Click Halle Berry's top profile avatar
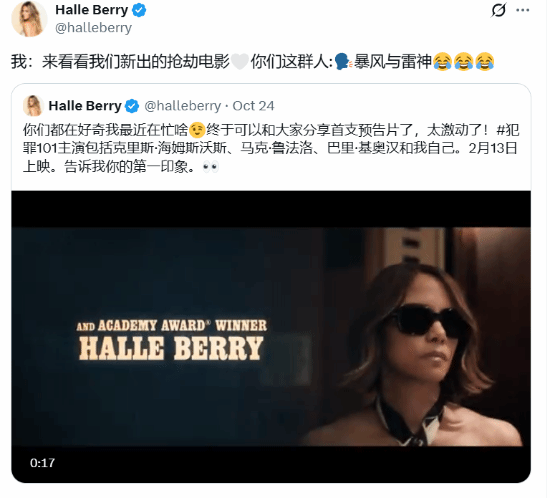 pyautogui.click(x=29, y=19)
